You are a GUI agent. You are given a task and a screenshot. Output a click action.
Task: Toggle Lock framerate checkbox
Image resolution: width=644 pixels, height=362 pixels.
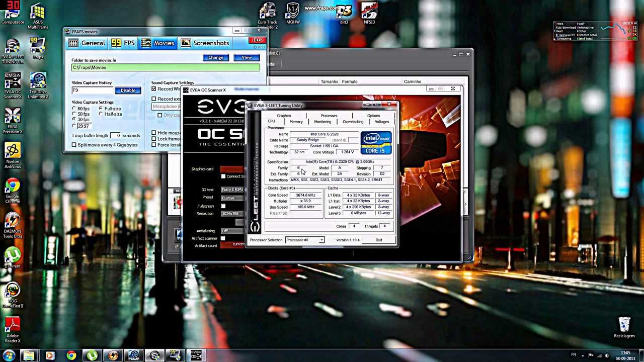[x=154, y=139]
